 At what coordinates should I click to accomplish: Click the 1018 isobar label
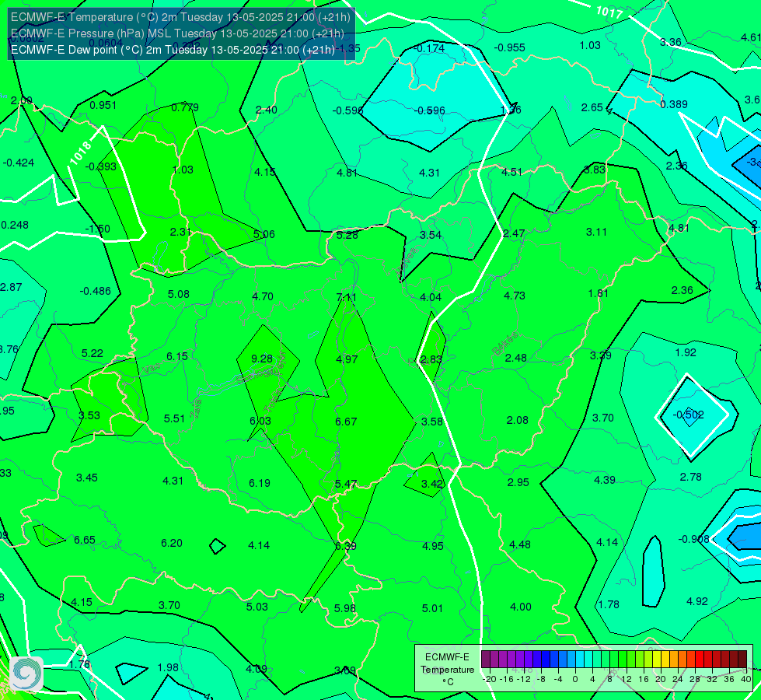pyautogui.click(x=81, y=152)
